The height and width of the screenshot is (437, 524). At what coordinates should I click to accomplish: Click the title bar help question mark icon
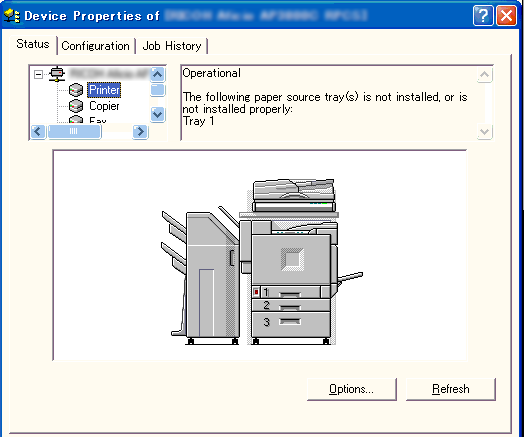[483, 15]
